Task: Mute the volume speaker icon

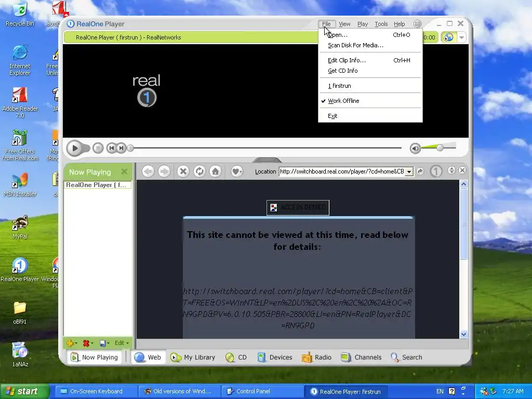Action: (x=415, y=148)
